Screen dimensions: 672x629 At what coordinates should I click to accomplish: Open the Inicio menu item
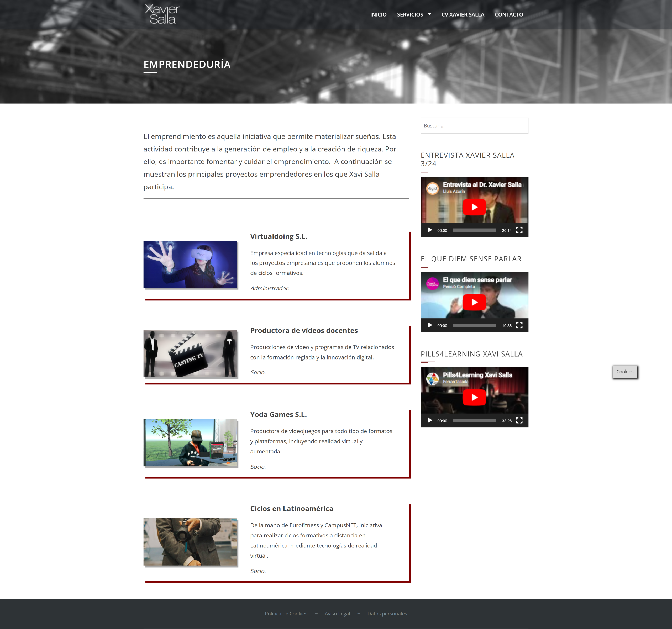pyautogui.click(x=378, y=14)
